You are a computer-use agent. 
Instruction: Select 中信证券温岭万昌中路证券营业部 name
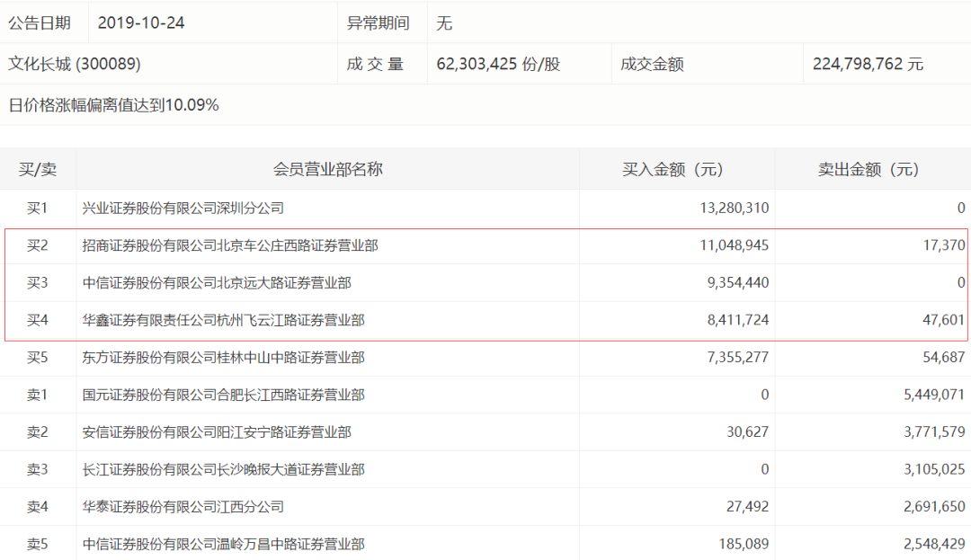tap(224, 544)
